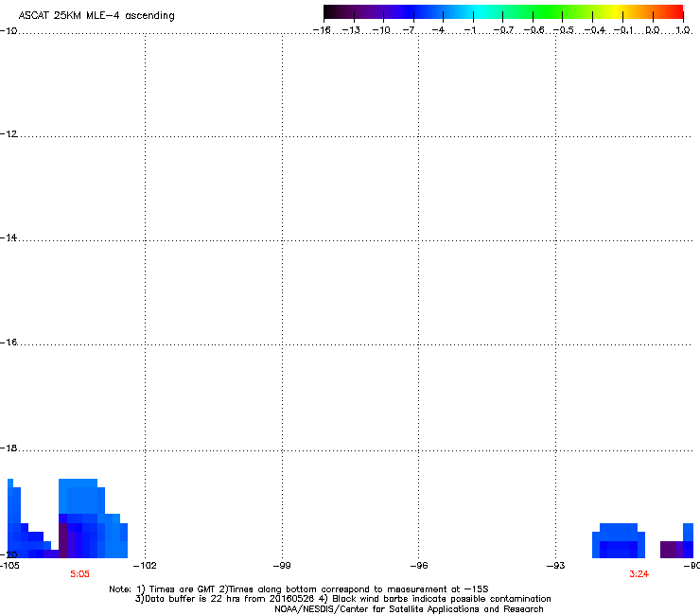This screenshot has width=700, height=615.
Task: Click the -99 longitude axis label
Action: coord(282,565)
